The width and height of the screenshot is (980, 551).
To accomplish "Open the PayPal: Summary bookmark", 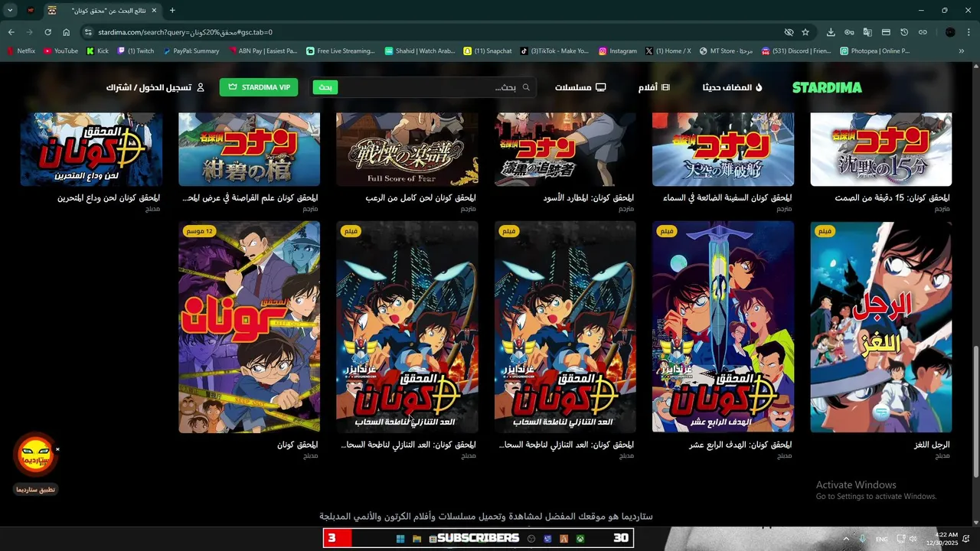I will click(191, 51).
